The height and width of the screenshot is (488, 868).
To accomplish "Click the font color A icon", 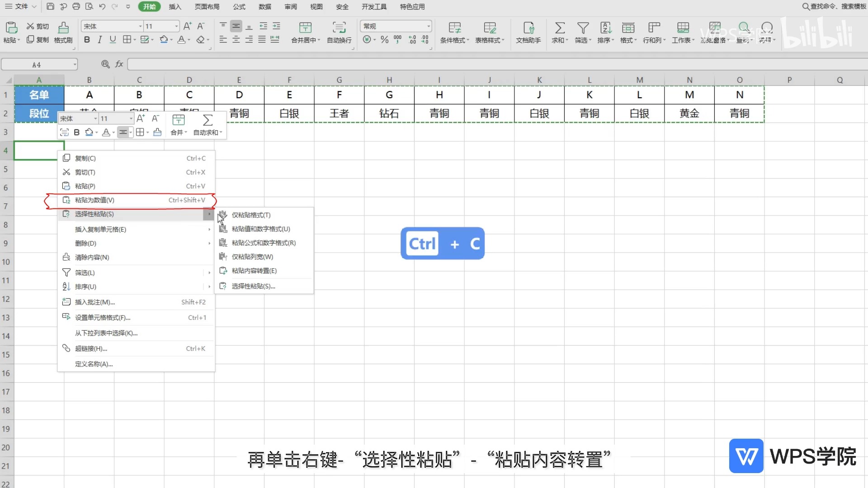I will click(181, 40).
